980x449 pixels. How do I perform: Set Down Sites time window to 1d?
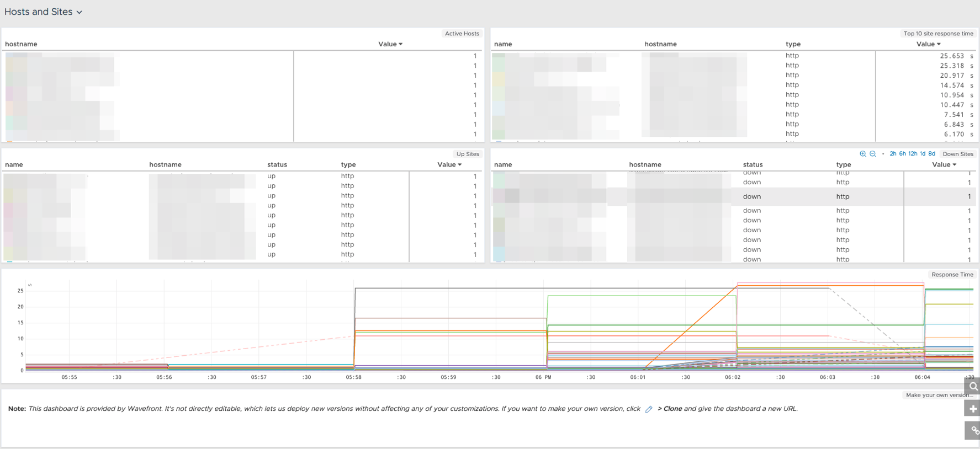(x=923, y=154)
